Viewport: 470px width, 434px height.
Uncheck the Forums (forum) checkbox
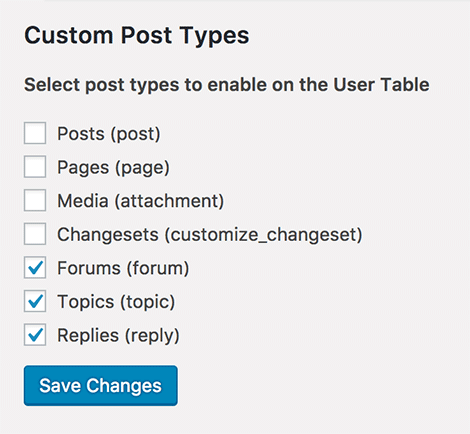35,268
